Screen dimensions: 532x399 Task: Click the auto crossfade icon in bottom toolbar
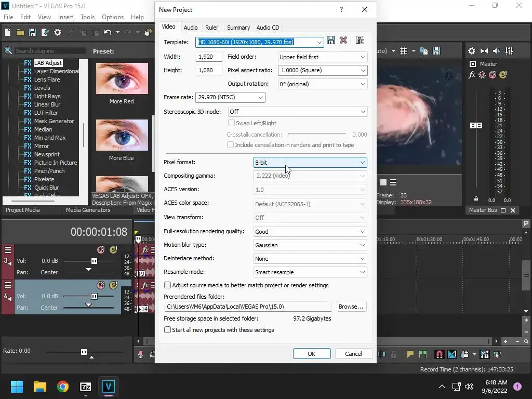tap(452, 354)
